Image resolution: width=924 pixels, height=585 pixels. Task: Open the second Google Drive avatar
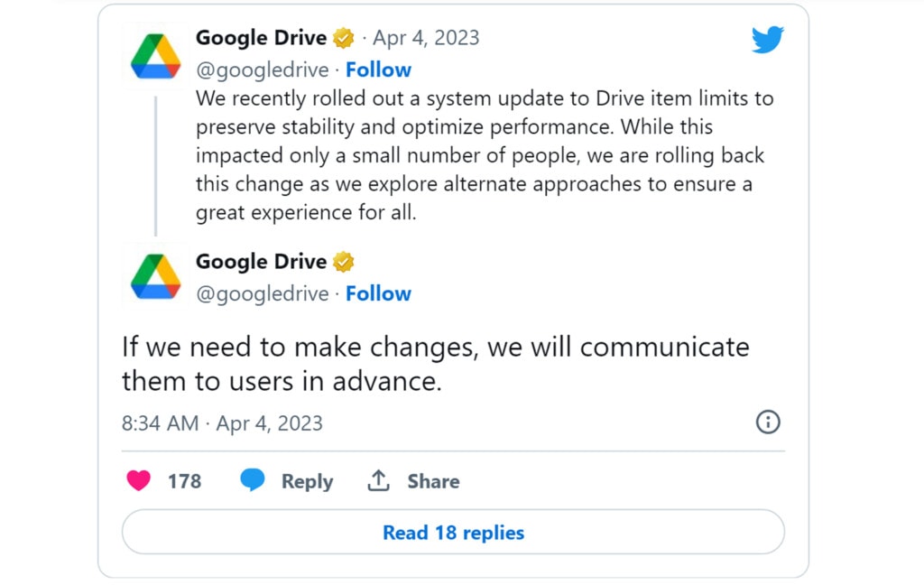pos(155,276)
